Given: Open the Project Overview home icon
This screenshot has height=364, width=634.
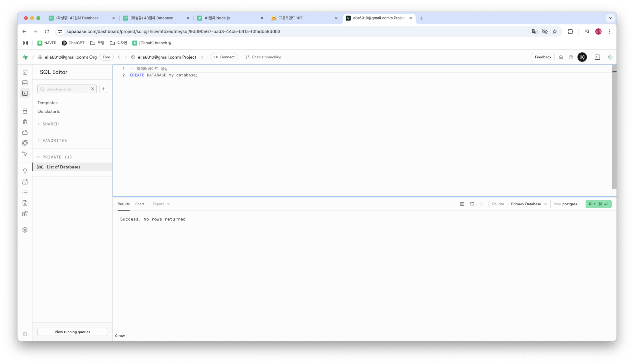Looking at the screenshot, I should coord(25,72).
